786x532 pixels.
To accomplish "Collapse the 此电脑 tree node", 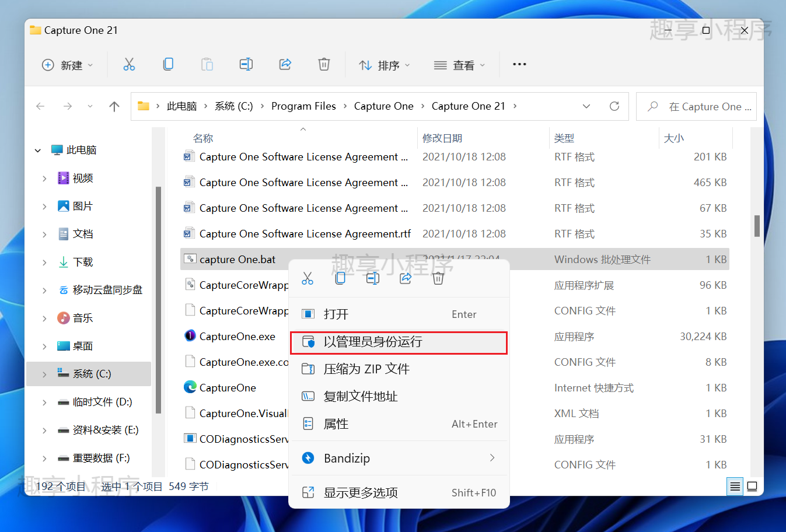I will pos(38,150).
